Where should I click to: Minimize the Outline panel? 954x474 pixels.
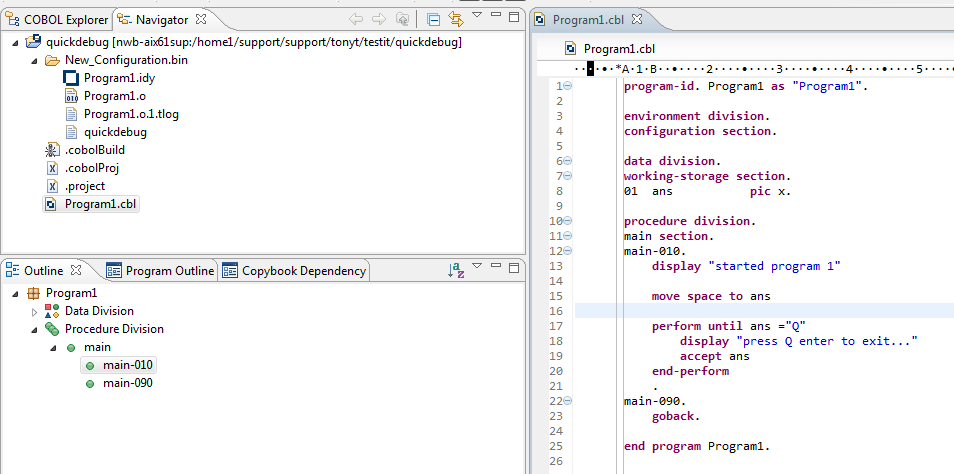click(x=496, y=266)
